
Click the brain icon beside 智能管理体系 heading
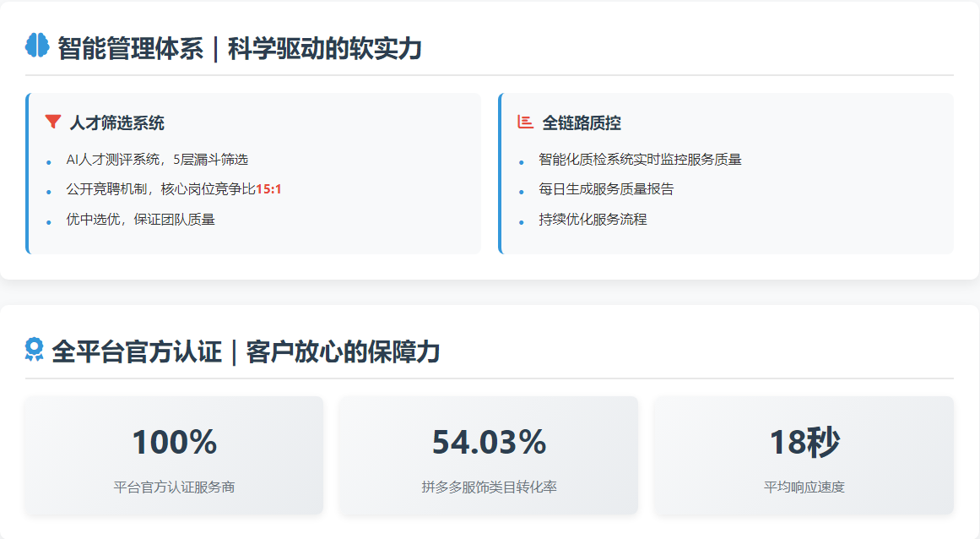pos(37,46)
